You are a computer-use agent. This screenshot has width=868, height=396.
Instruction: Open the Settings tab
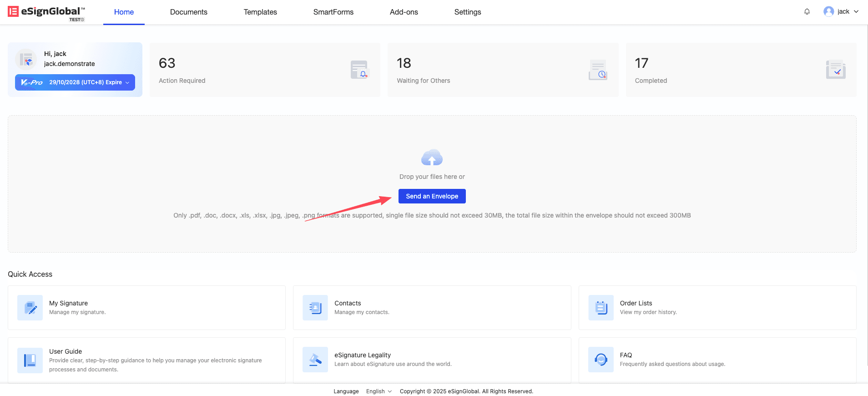467,12
